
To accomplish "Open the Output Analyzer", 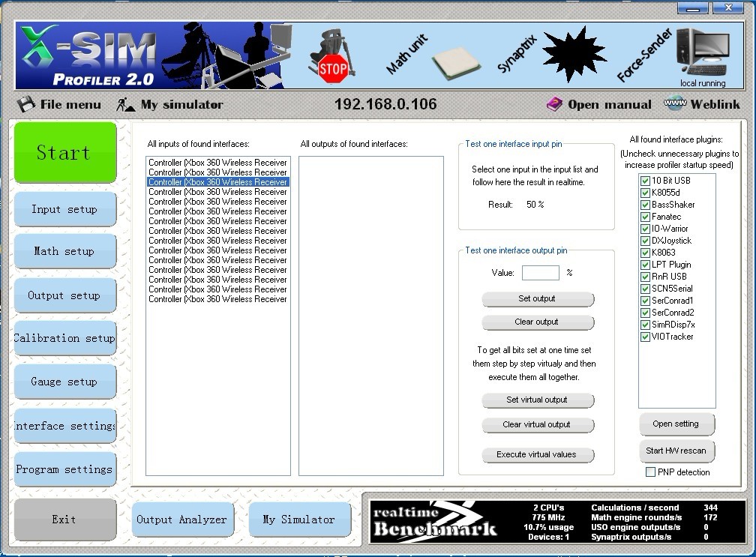I will tap(182, 520).
